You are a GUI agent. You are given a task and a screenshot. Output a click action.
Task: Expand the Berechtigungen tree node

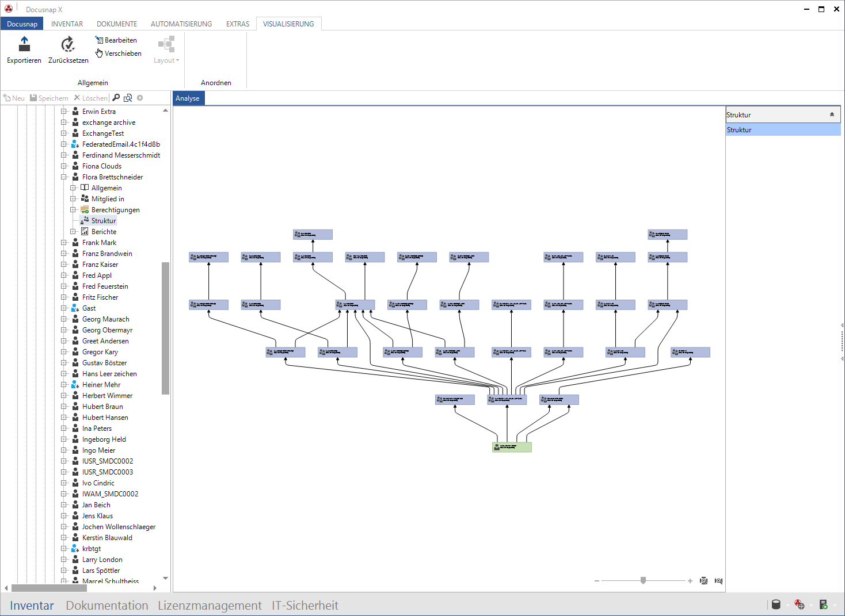(x=73, y=210)
